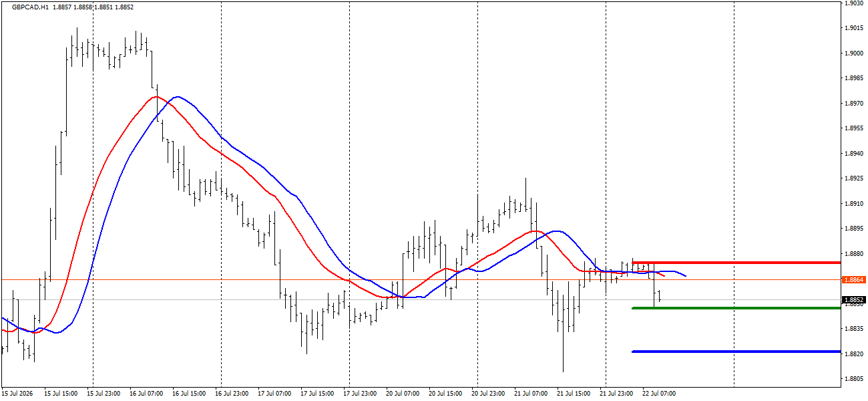This screenshot has width=868, height=401.
Task: Click the 21 Jul 23:00 time label
Action: pyautogui.click(x=616, y=394)
